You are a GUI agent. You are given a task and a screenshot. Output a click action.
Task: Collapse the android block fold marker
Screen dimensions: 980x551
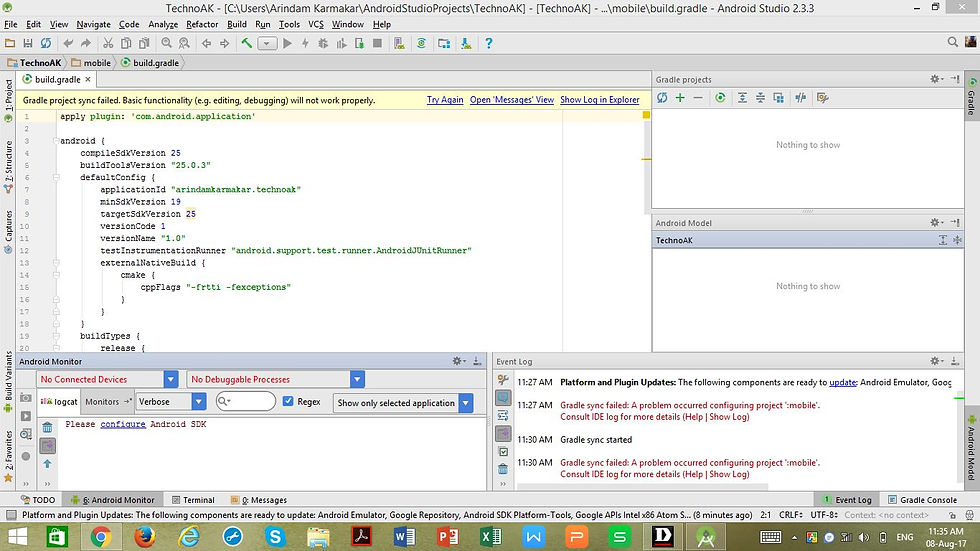56,141
